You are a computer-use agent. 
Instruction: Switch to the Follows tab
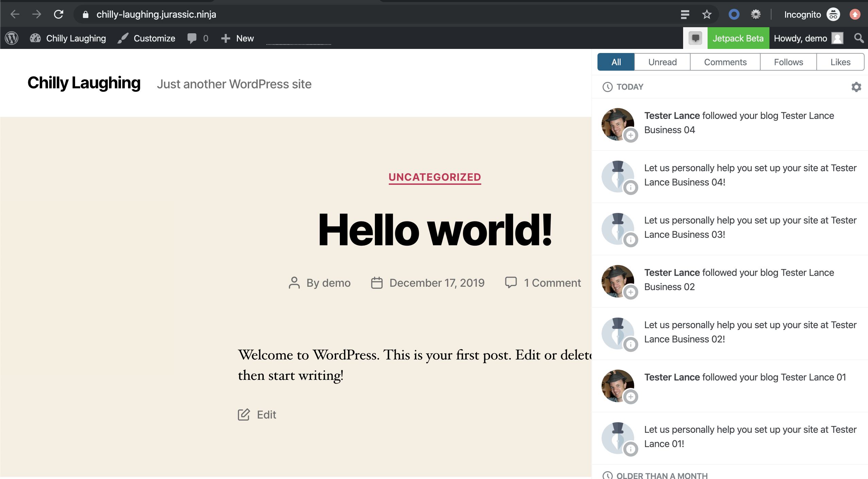(788, 61)
